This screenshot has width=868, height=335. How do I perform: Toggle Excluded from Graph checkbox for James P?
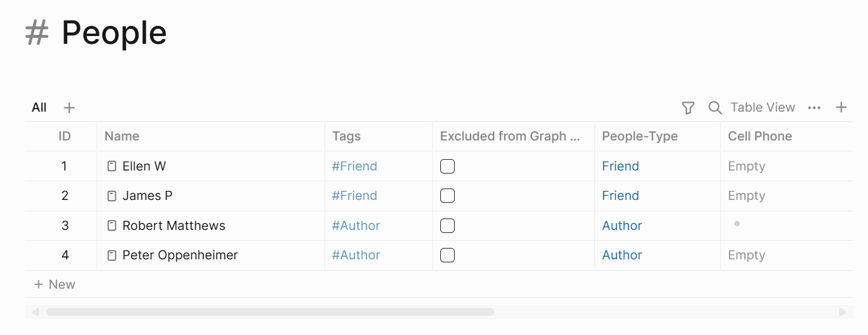point(447,196)
